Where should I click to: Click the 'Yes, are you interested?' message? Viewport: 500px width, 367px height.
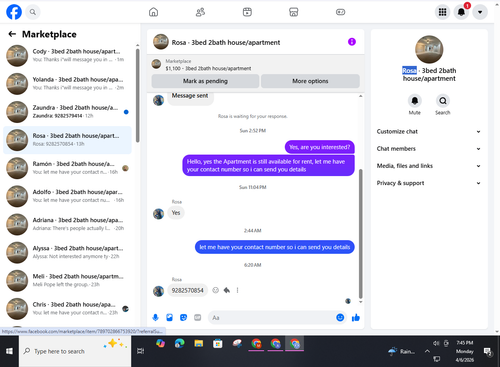tap(319, 147)
